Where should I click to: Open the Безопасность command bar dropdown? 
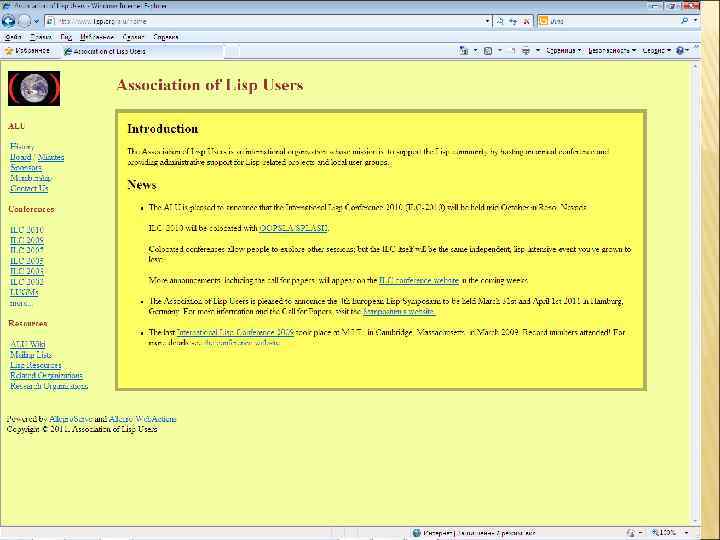[x=612, y=51]
